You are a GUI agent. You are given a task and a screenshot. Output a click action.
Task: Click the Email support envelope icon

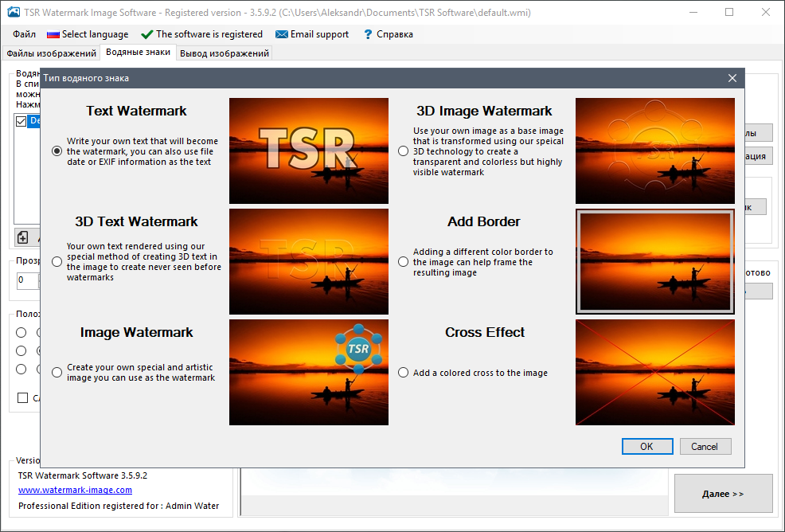point(281,34)
